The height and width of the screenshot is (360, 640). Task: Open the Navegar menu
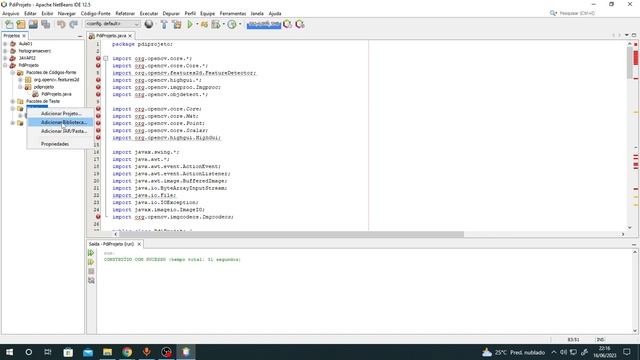point(67,13)
